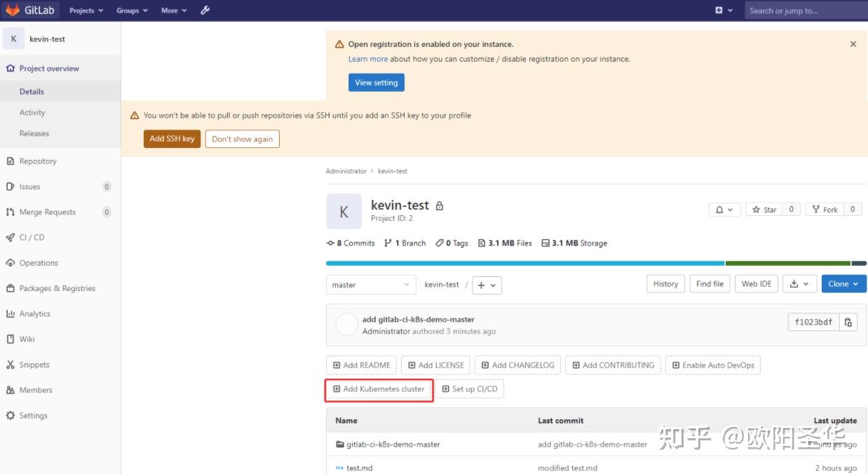Screen dimensions: 868x474
Task: Click the Add Kubernetes cluster button
Action: tap(379, 388)
